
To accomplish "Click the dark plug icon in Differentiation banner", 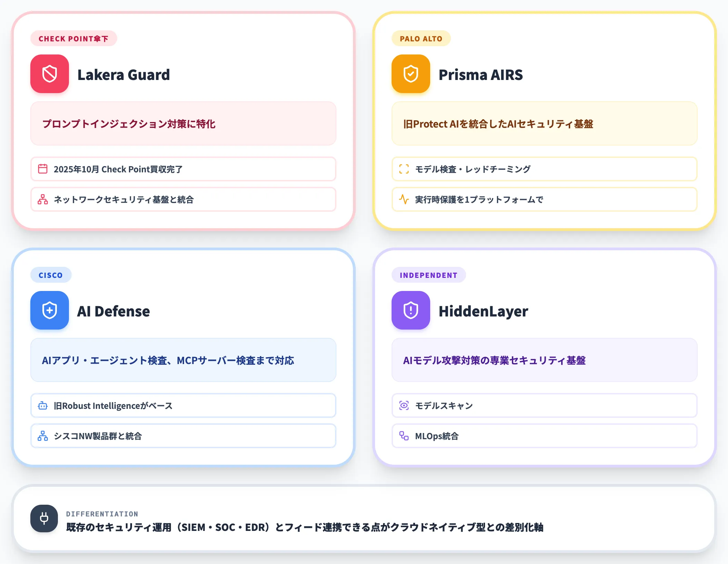I will pos(44,518).
